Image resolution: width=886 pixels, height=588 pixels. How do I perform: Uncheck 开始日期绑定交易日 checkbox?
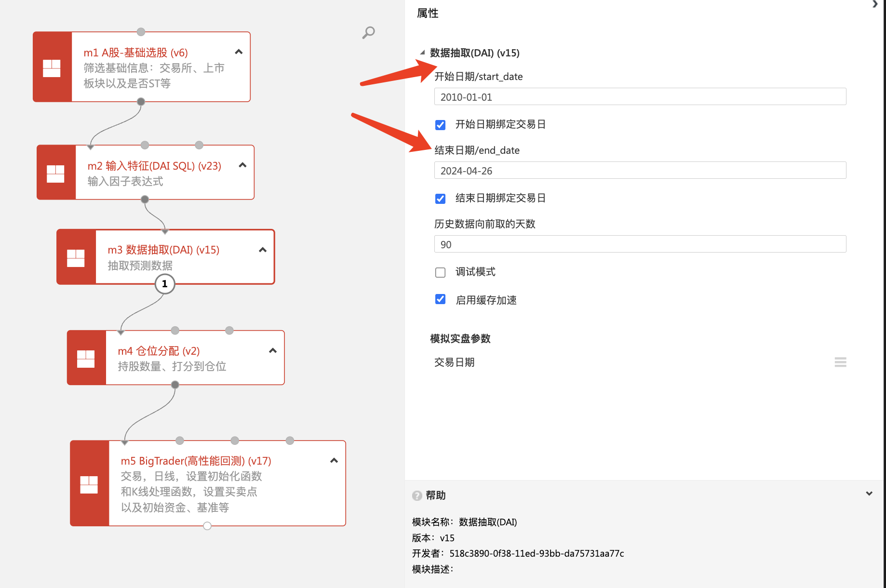click(x=440, y=125)
